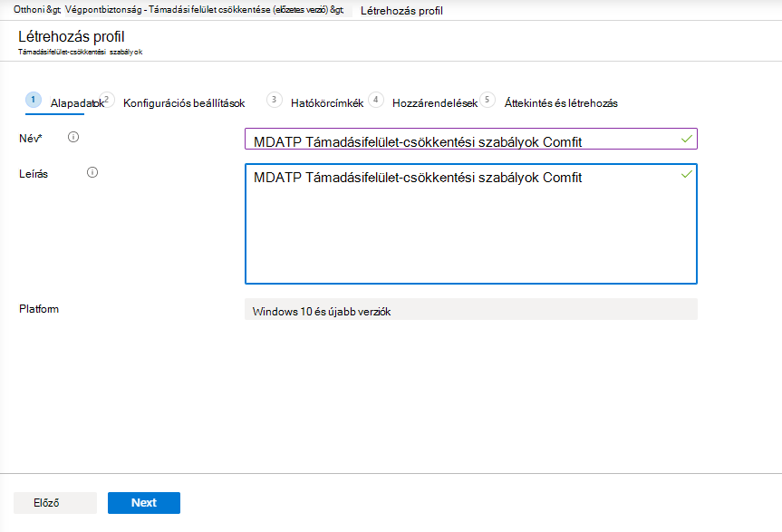Click the Platform field Windows 10 és újabb verziók
This screenshot has width=782, height=532.
pos(471,309)
